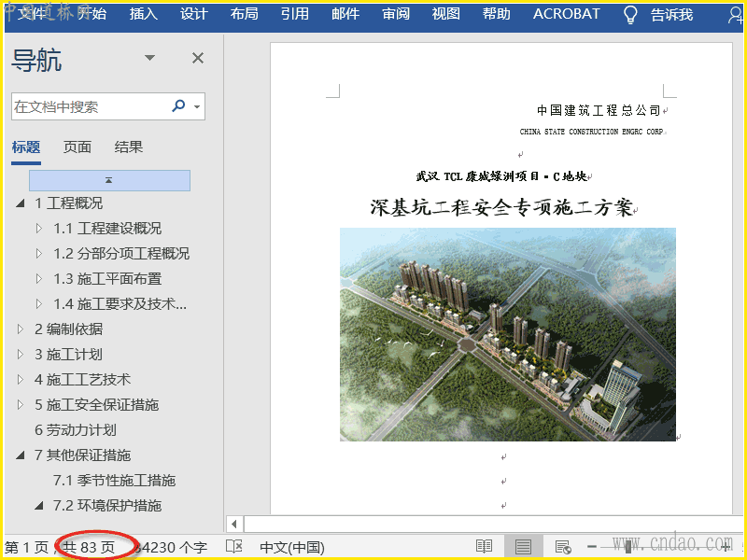Click the zoom out minus button
747x560 pixels.
[x=592, y=547]
